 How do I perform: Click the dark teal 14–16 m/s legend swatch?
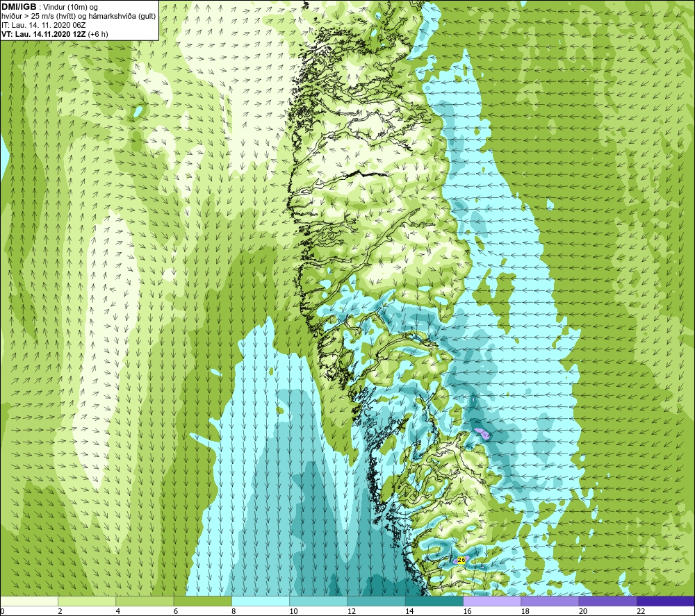pyautogui.click(x=434, y=601)
